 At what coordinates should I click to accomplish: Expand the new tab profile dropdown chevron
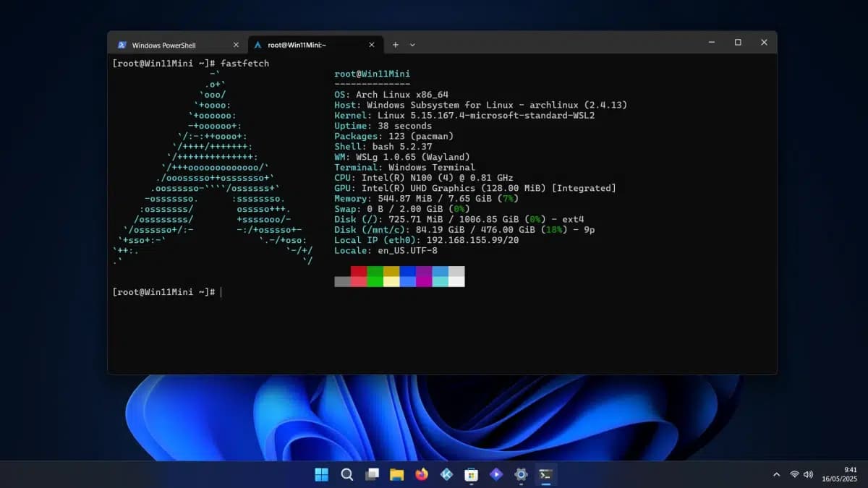pos(412,45)
